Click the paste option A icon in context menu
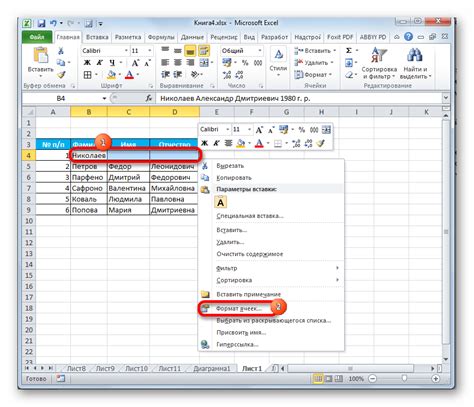Image resolution: width=474 pixels, height=407 pixels. point(220,202)
